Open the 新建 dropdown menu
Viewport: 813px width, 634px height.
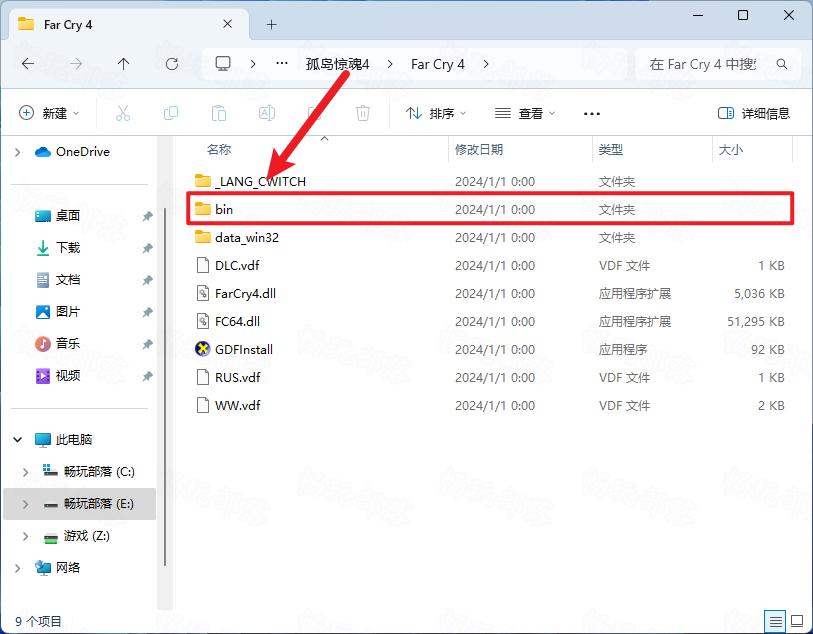49,113
